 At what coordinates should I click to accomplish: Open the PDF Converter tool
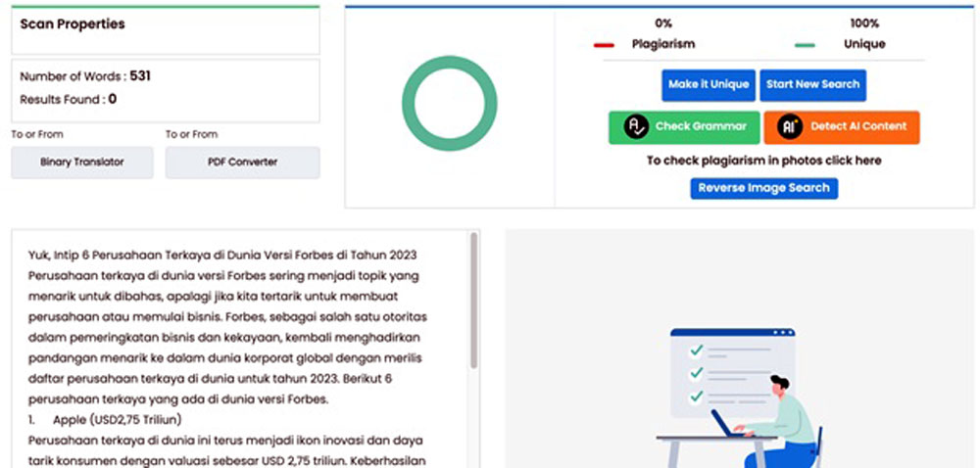242,163
